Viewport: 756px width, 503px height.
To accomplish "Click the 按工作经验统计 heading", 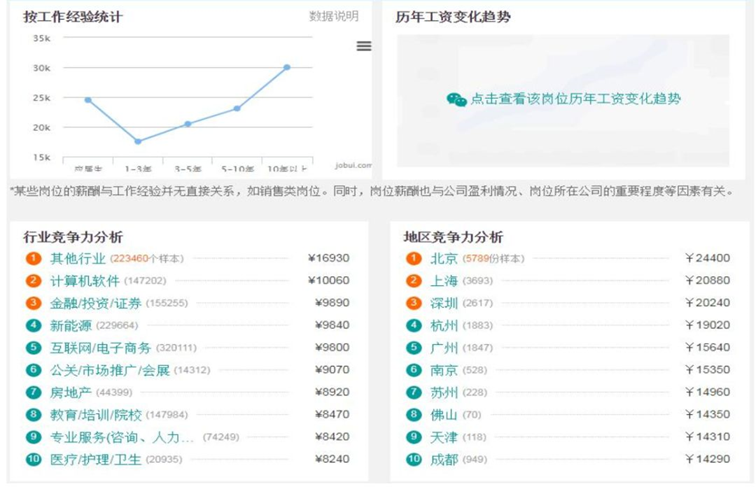I will click(x=73, y=17).
